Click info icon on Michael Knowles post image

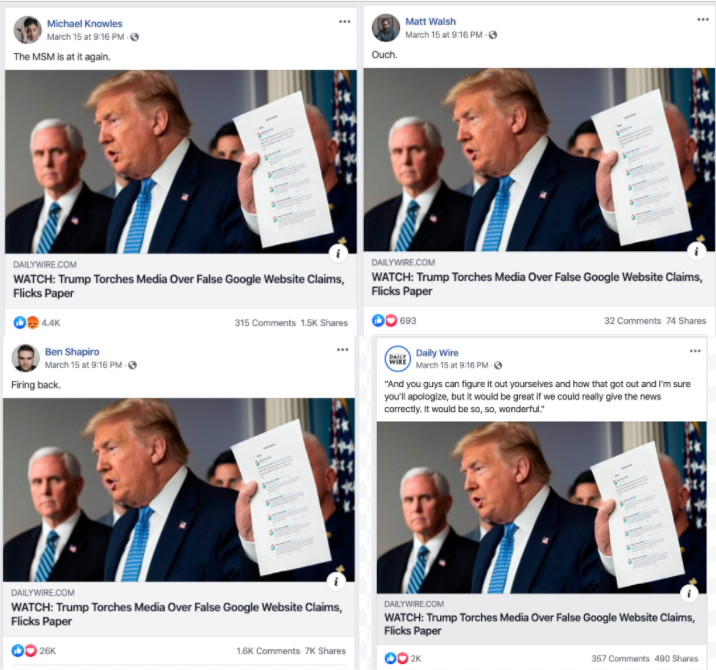tap(338, 253)
